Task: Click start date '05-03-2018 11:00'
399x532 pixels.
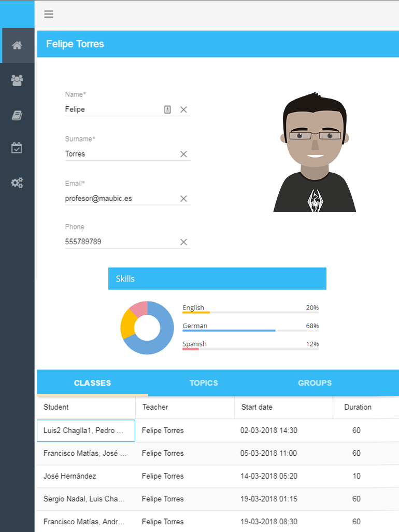Action: tap(268, 453)
